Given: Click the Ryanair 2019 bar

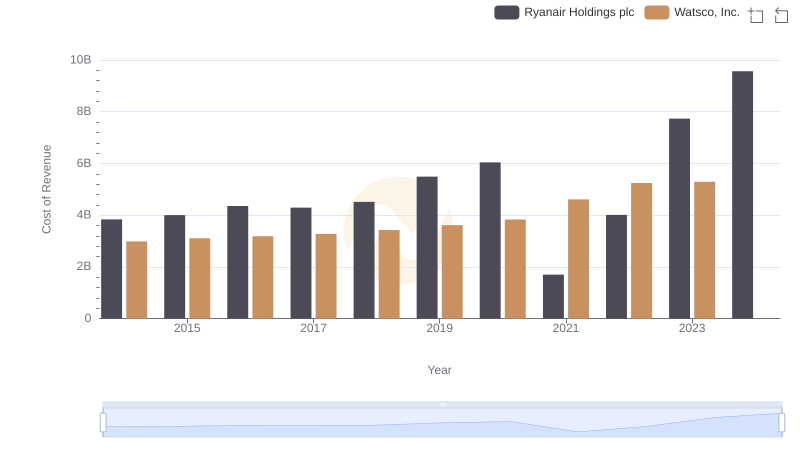Looking at the screenshot, I should tap(427, 247).
